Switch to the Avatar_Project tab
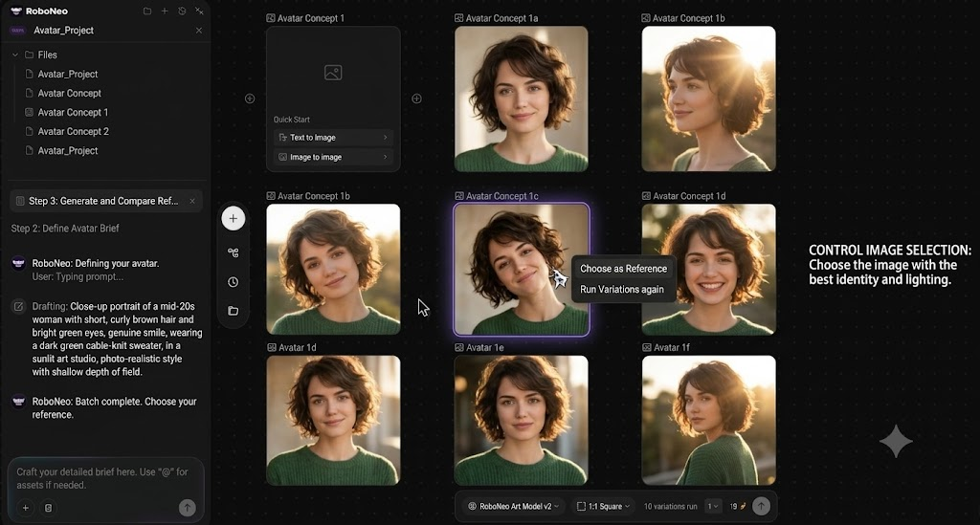 point(64,30)
